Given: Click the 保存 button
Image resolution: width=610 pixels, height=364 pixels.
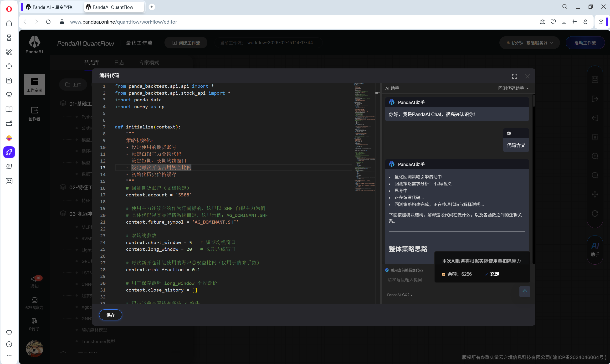Looking at the screenshot, I should coord(110,315).
